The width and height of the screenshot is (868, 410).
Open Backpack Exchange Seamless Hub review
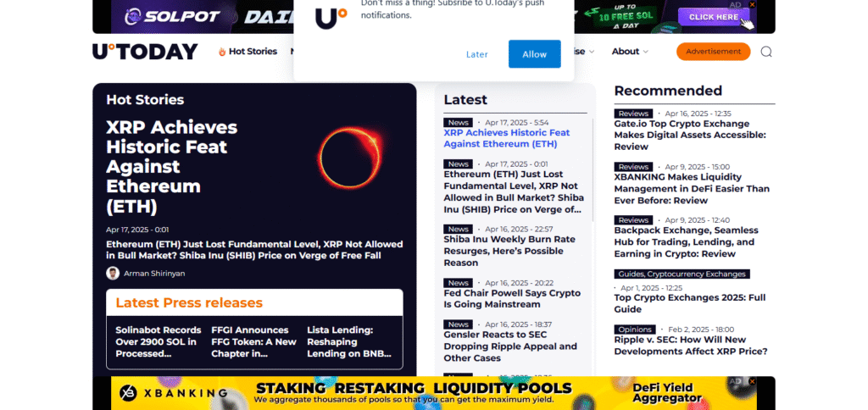(686, 241)
